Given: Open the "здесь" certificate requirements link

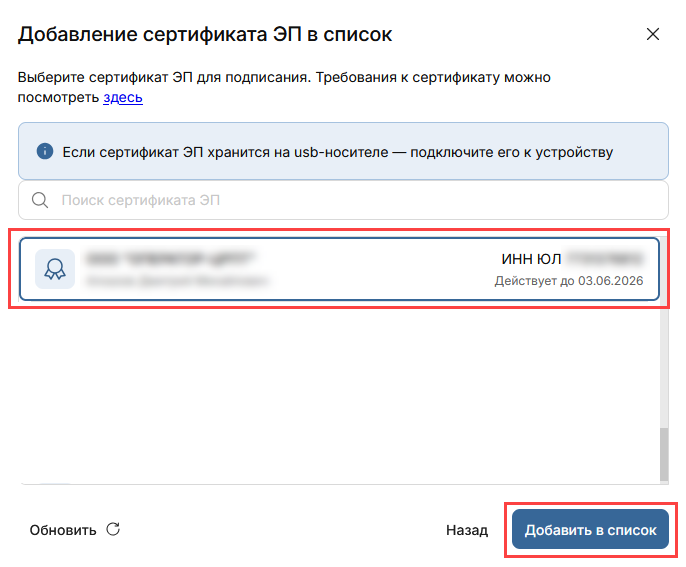Looking at the screenshot, I should coord(123,97).
